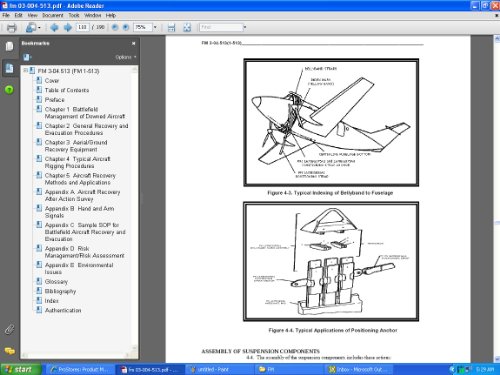The image size is (500, 375).
Task: Open the bookmarks Options dropdown
Action: [126, 57]
